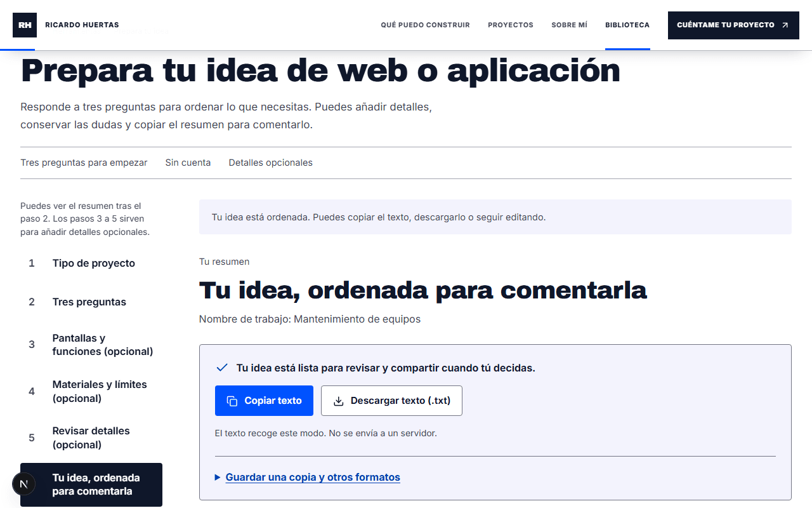Click the Tu idea está lista para revisar message
This screenshot has width=812, height=508.
pyautogui.click(x=386, y=368)
